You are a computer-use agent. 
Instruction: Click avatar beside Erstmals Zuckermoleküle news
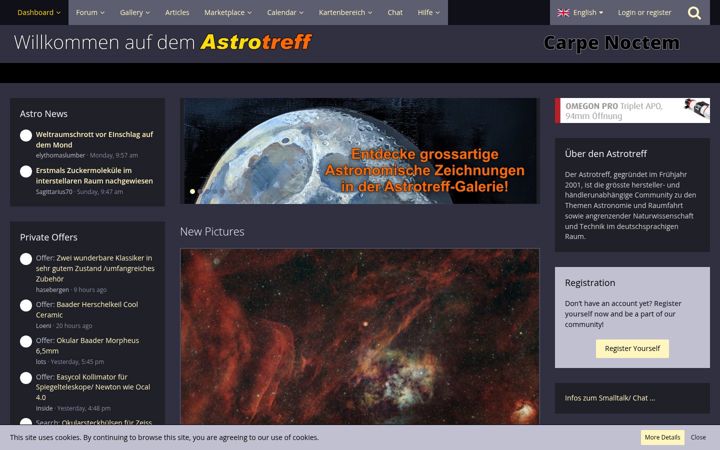pyautogui.click(x=26, y=171)
